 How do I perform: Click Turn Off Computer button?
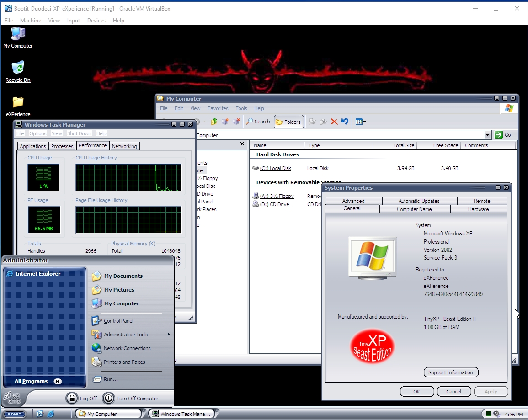tap(131, 399)
